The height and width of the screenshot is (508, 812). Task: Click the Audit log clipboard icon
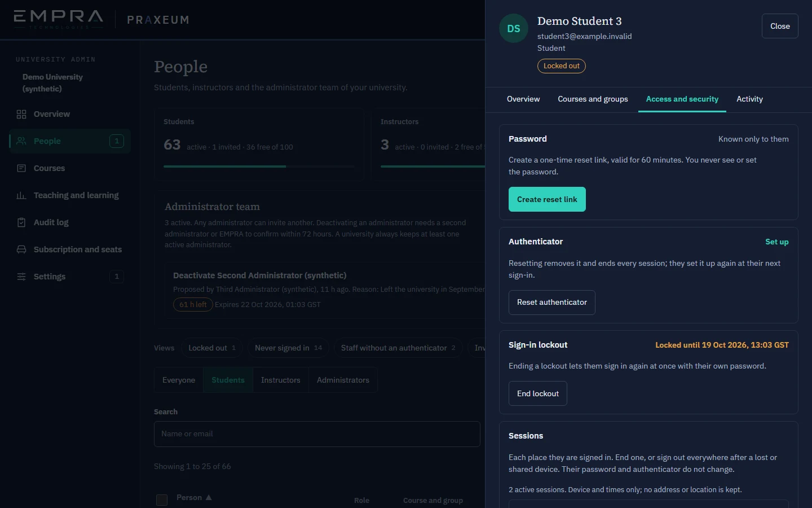coord(21,222)
